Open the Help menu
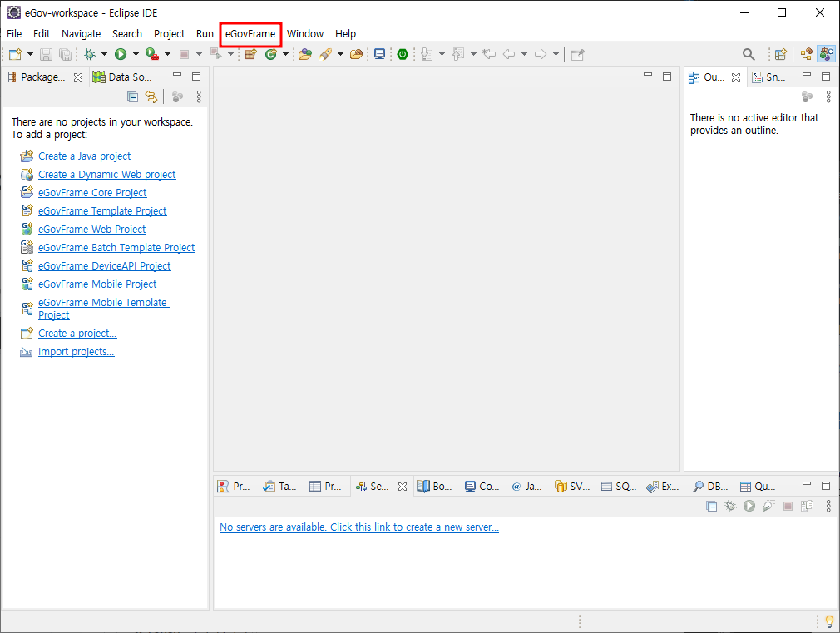This screenshot has width=840, height=633. point(345,34)
